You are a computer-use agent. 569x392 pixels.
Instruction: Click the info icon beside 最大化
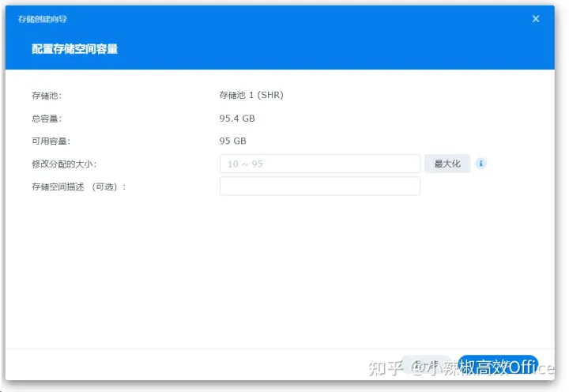tap(480, 164)
